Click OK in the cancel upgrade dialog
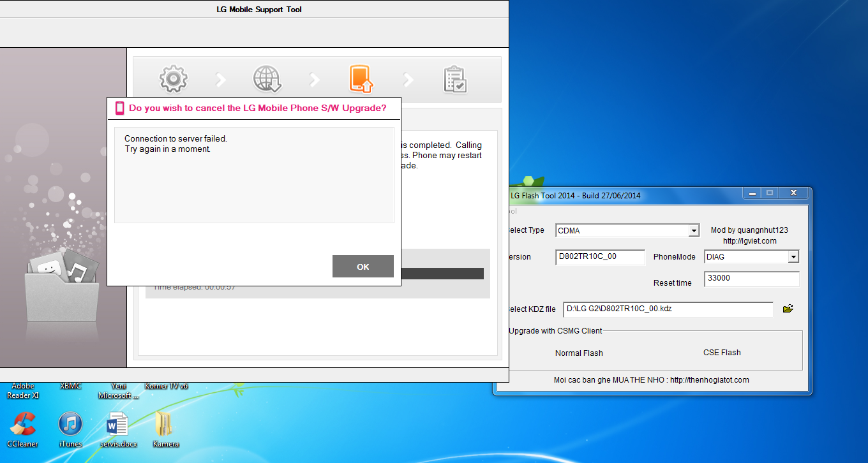The image size is (868, 463). [363, 267]
